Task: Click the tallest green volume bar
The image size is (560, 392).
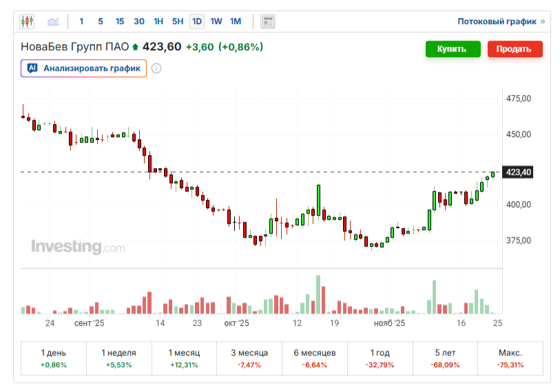Action: point(318,294)
